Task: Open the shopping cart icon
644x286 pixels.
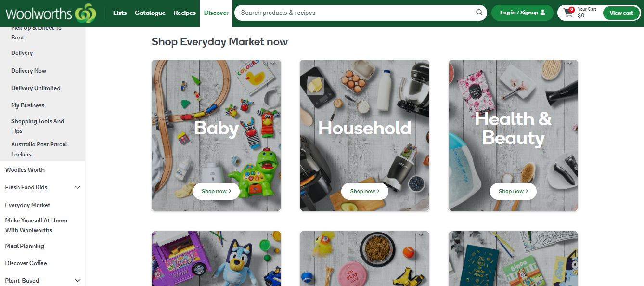Action: pos(568,13)
